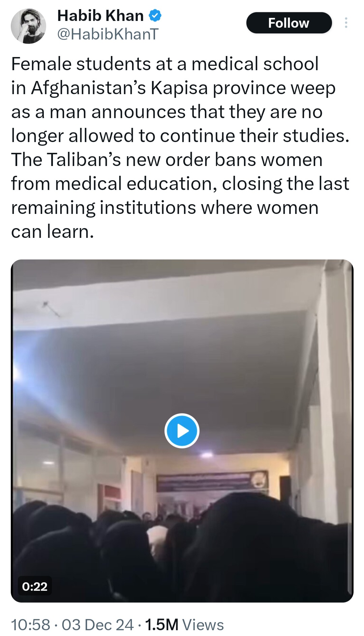View the 1.5M Views count
364x636 pixels.
[184, 625]
